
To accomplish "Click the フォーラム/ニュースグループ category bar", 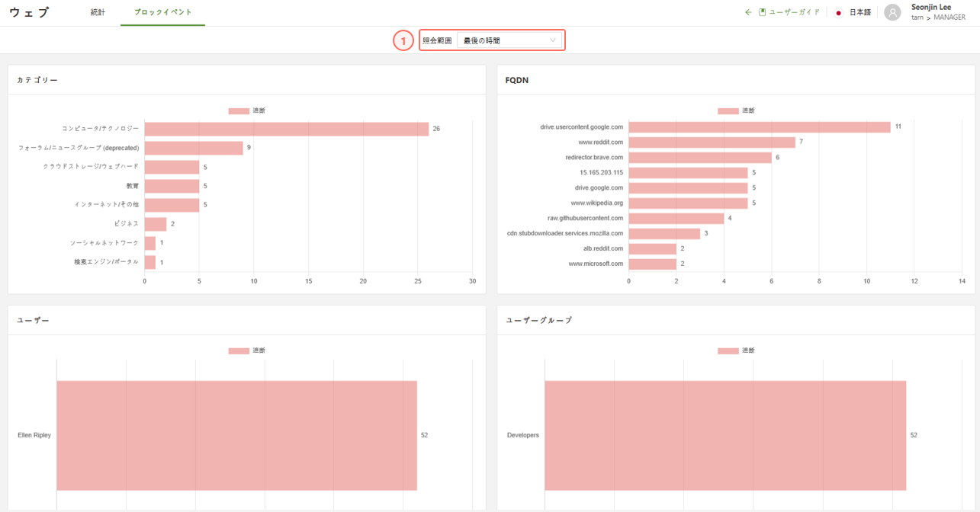I will (194, 148).
